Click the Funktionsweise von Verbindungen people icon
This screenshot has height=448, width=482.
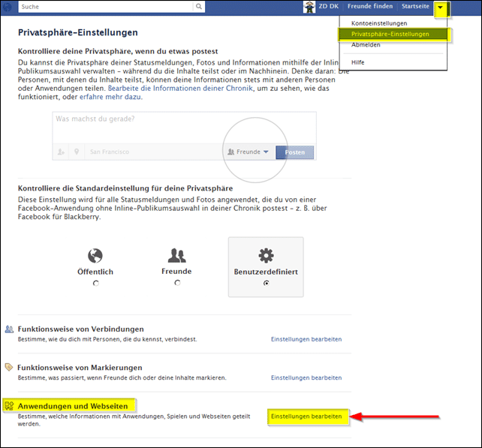click(9, 329)
